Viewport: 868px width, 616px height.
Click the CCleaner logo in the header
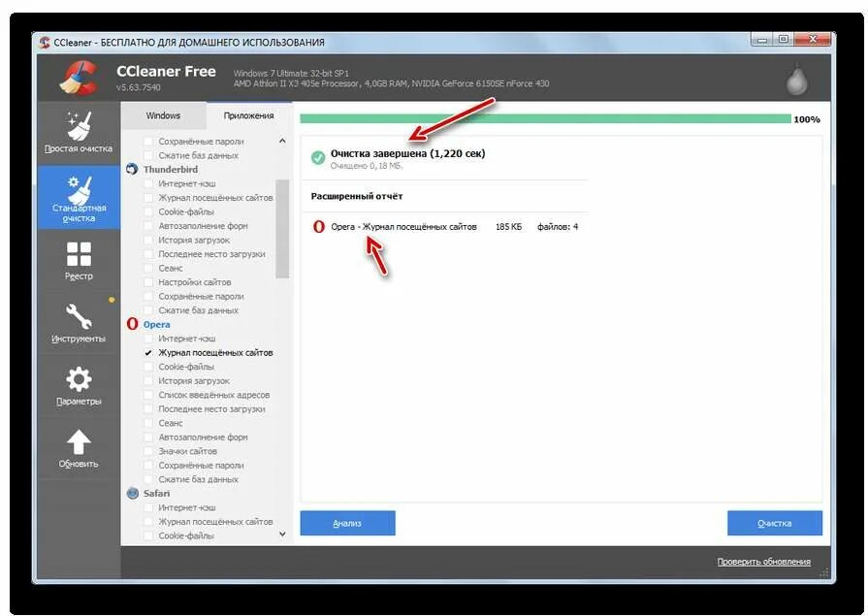(80, 77)
